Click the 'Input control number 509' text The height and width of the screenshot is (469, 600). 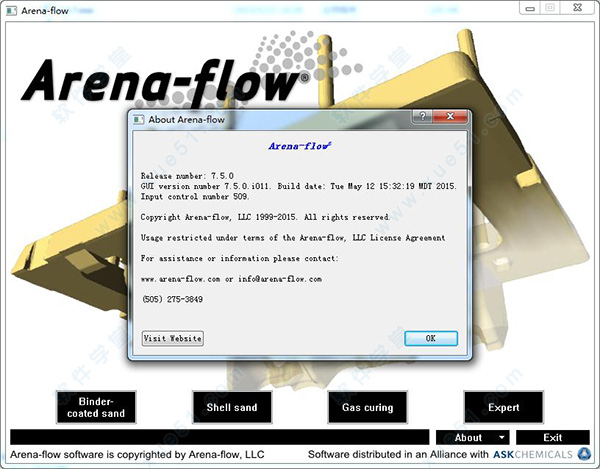tap(195, 197)
